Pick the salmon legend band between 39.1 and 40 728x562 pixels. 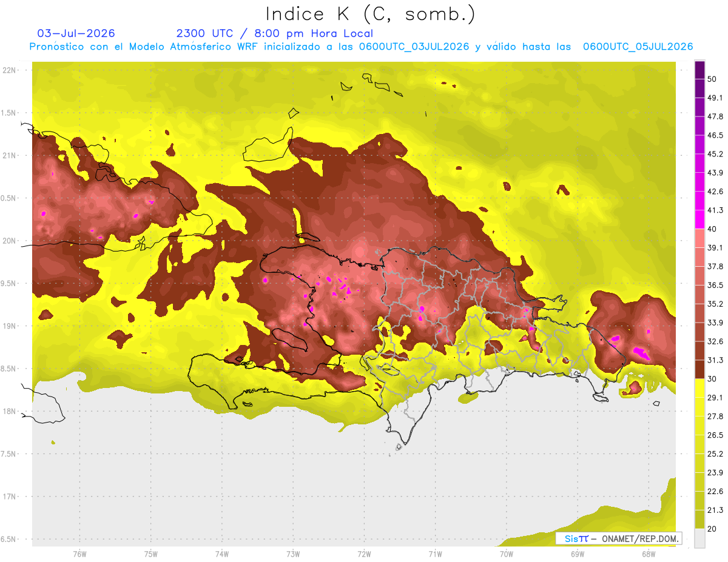699,238
